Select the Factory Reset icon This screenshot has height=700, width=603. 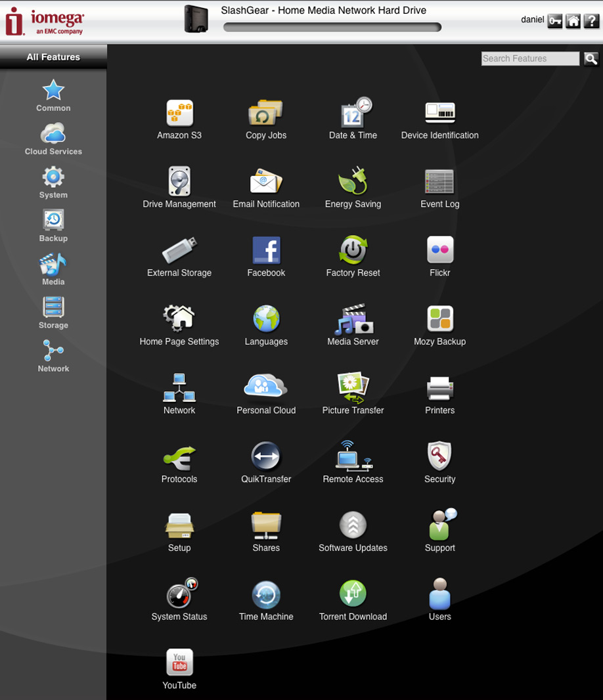(x=353, y=252)
